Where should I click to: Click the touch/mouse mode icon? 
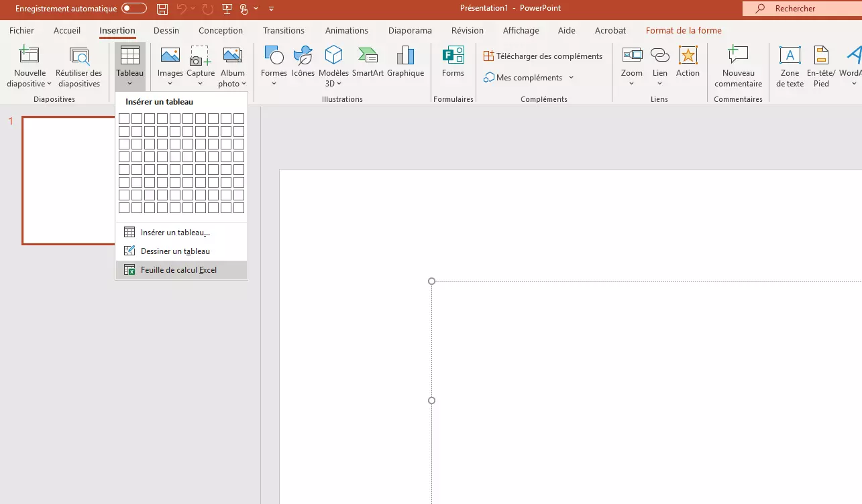pyautogui.click(x=244, y=9)
